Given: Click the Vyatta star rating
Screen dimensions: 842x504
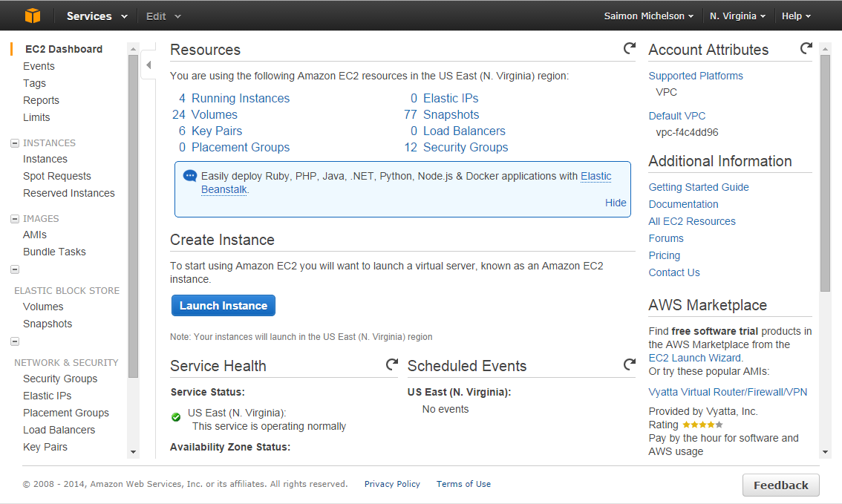Looking at the screenshot, I should [x=702, y=425].
